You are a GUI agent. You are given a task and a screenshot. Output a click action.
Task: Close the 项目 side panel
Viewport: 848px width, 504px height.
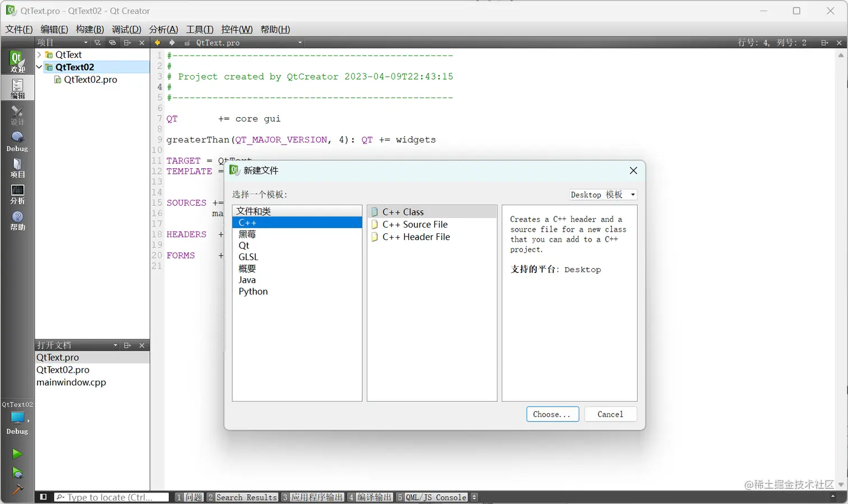coord(142,43)
